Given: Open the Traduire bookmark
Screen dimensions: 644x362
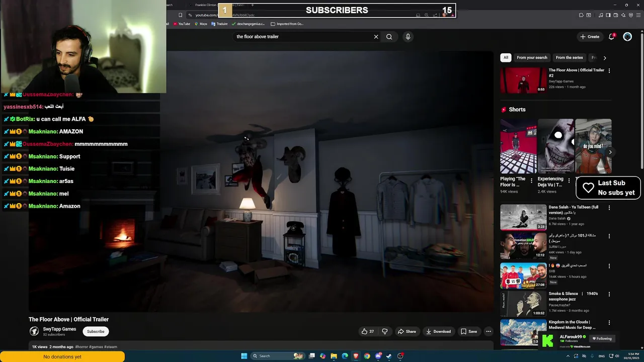Looking at the screenshot, I should (219, 24).
